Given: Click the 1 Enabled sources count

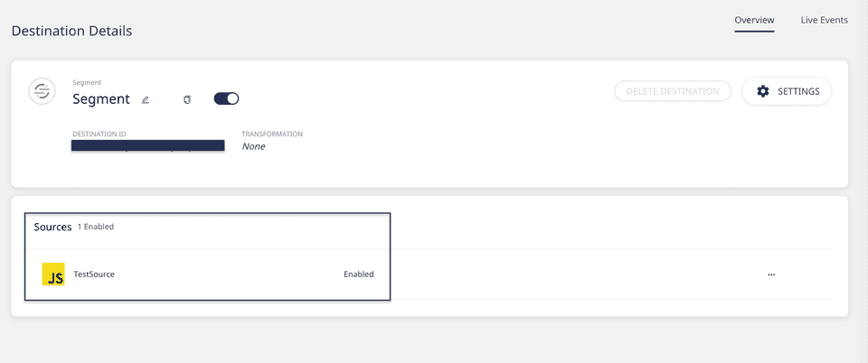Looking at the screenshot, I should coord(96,227).
